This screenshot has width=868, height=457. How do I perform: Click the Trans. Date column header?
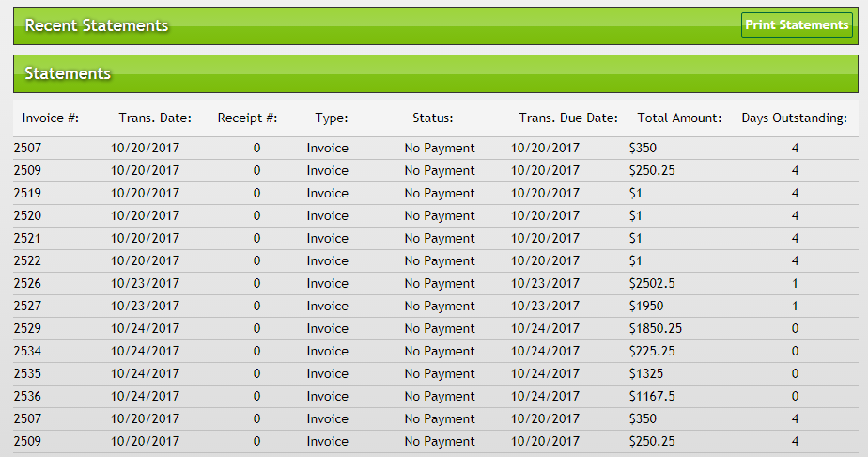coord(155,118)
